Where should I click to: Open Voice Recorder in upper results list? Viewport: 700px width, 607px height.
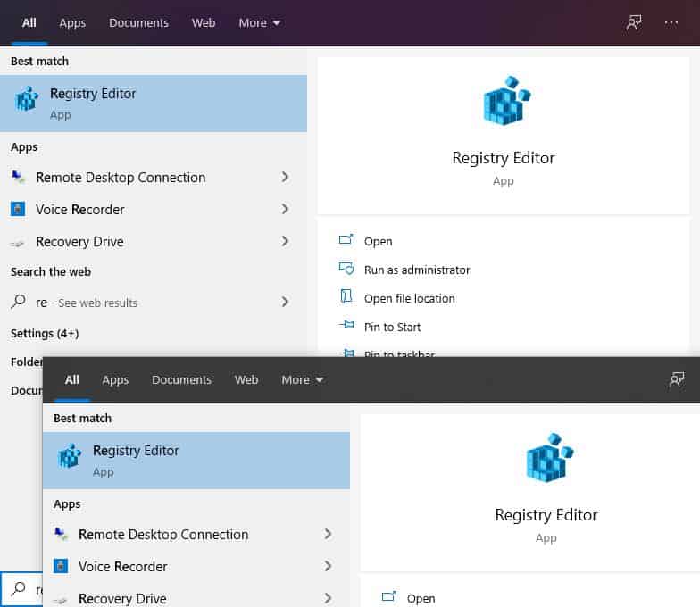coord(154,209)
